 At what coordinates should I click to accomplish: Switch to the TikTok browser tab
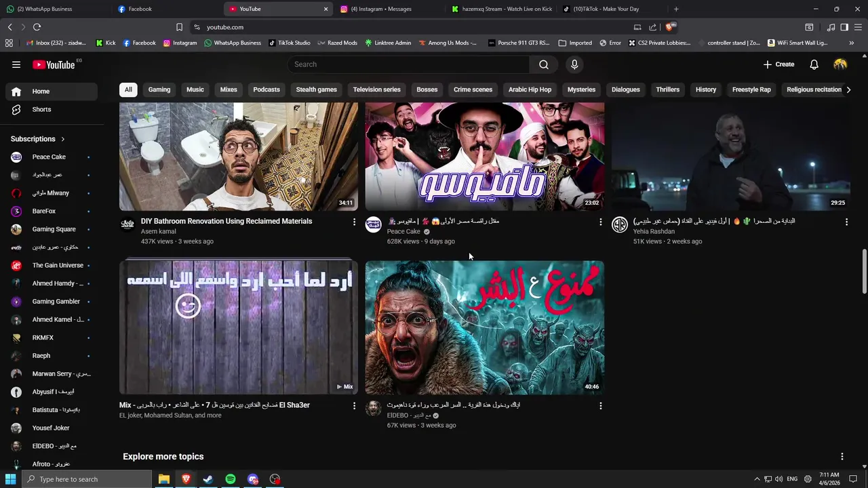pos(612,9)
